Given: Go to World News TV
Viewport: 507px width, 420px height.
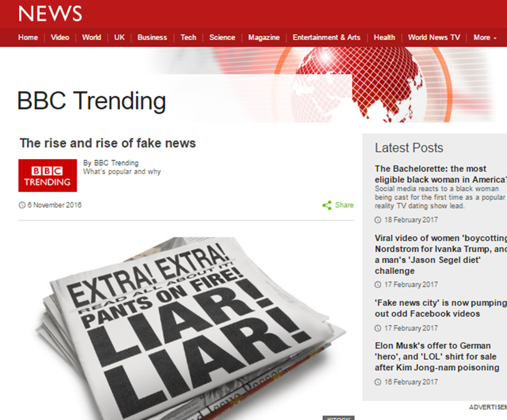Looking at the screenshot, I should point(434,37).
